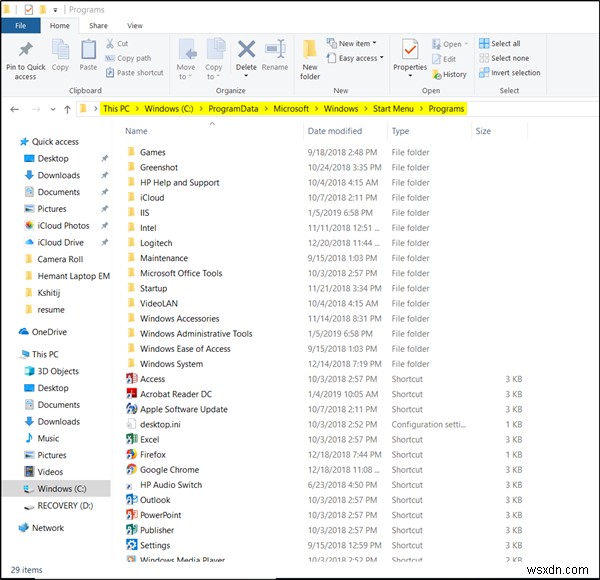This screenshot has width=600, height=580.
Task: Click the Rename icon
Action: (x=275, y=49)
